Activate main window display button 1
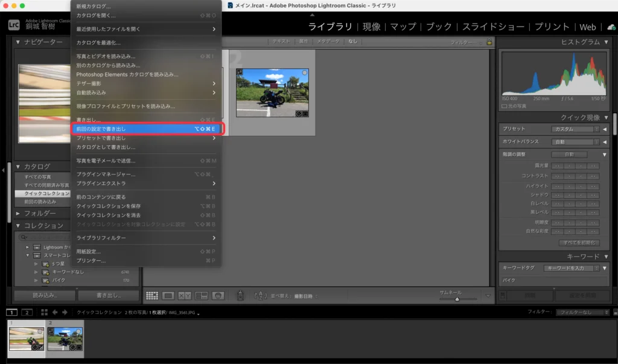Screen dimensions: 618x364 [11, 312]
